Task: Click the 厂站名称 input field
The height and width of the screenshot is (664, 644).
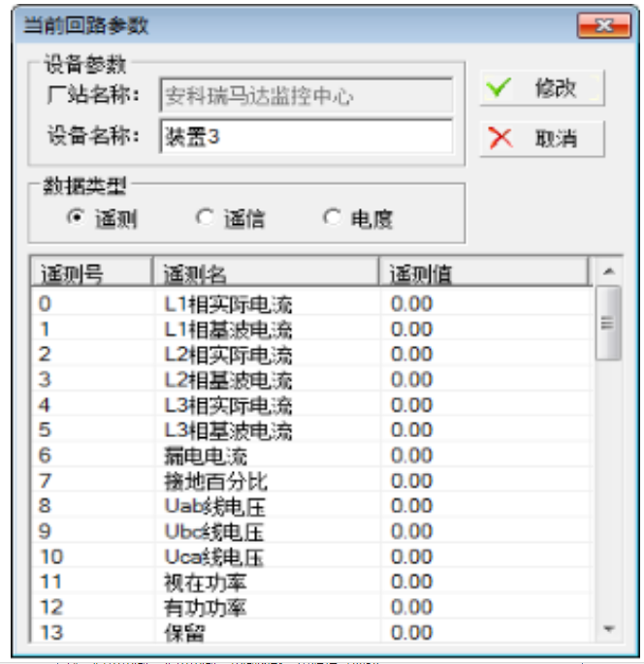Action: 306,95
